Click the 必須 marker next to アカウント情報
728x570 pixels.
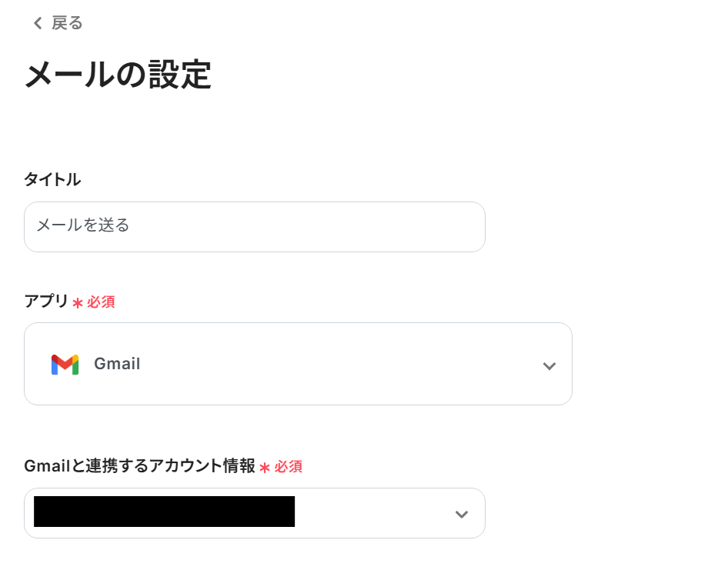(289, 466)
